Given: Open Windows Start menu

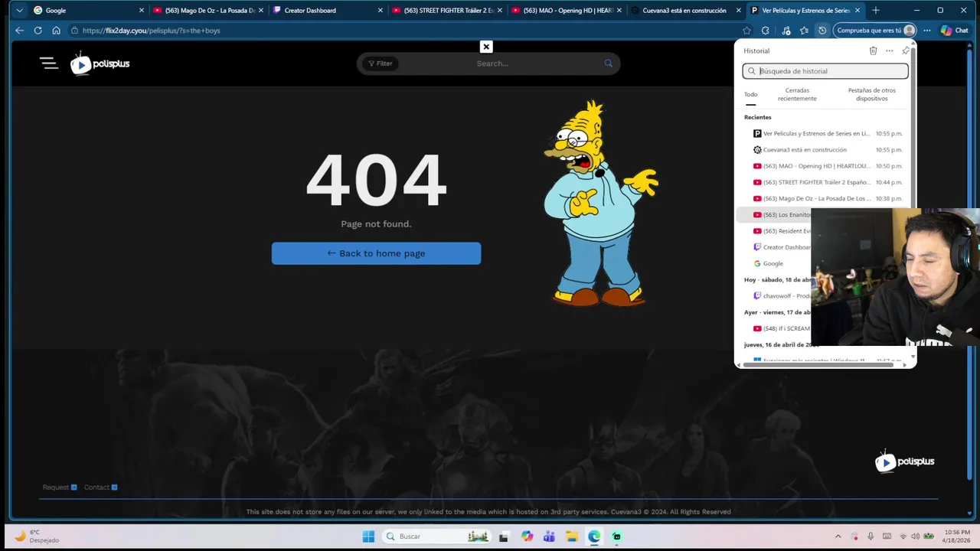Looking at the screenshot, I should (368, 536).
